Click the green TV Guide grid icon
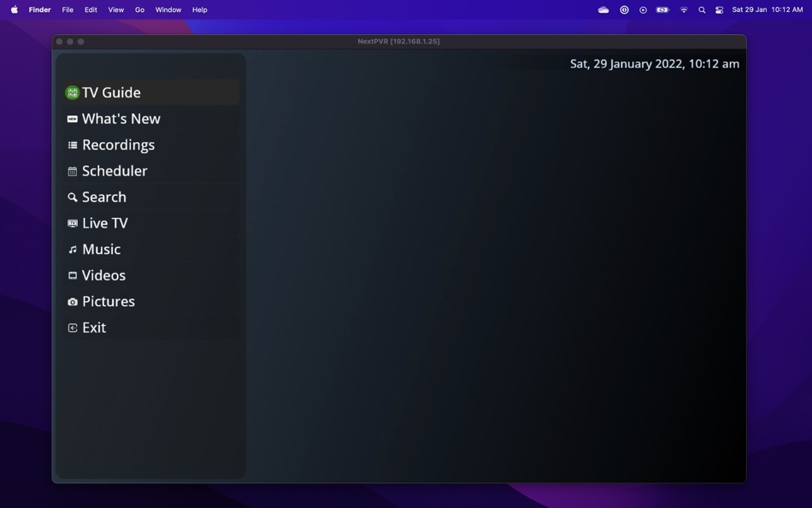This screenshot has width=812, height=508. [x=72, y=92]
